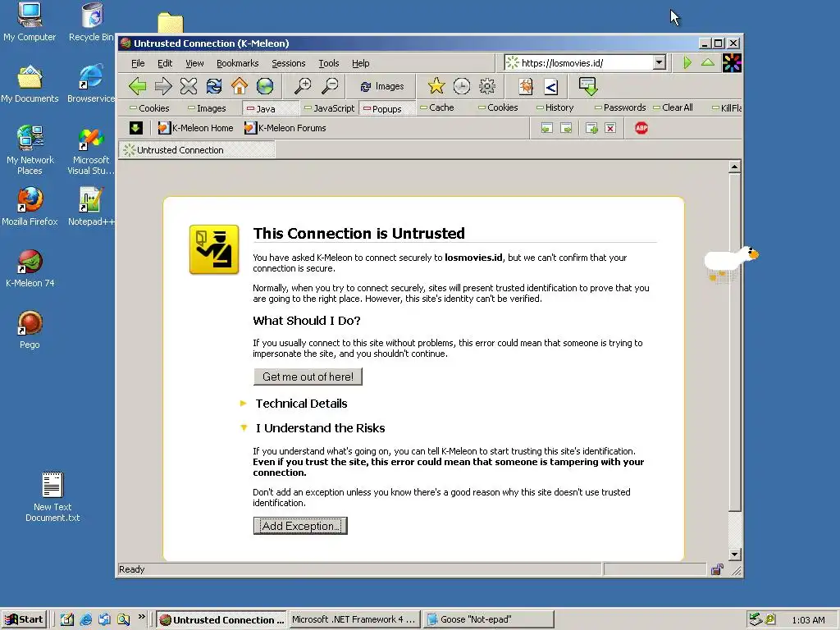Viewport: 840px width, 630px height.
Task: Open the View menu
Action: 194,63
